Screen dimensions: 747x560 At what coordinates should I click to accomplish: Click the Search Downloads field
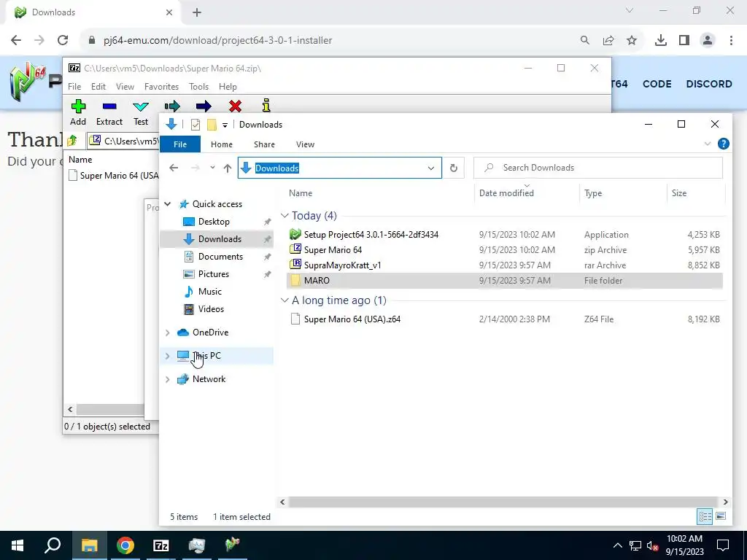(x=598, y=168)
